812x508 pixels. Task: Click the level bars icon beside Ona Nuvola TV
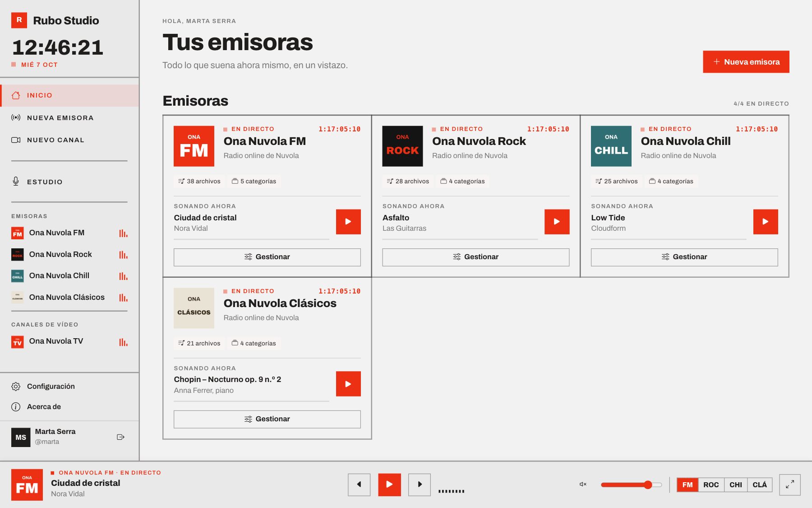(x=123, y=342)
